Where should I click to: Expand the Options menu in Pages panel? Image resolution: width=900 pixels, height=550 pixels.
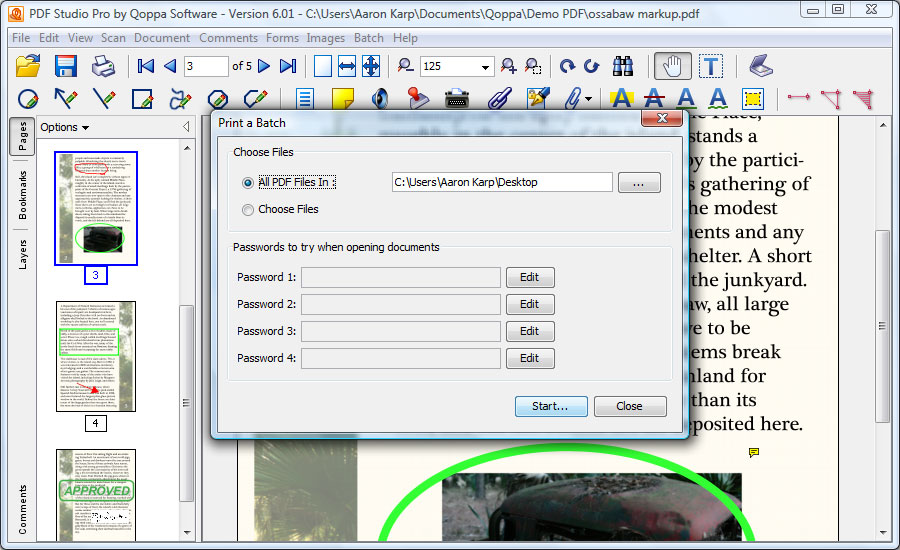click(64, 127)
